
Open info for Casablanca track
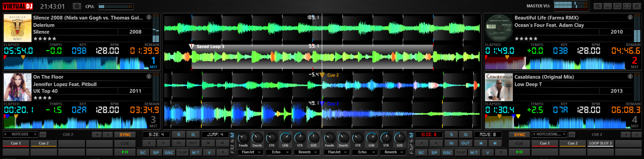click(630, 76)
